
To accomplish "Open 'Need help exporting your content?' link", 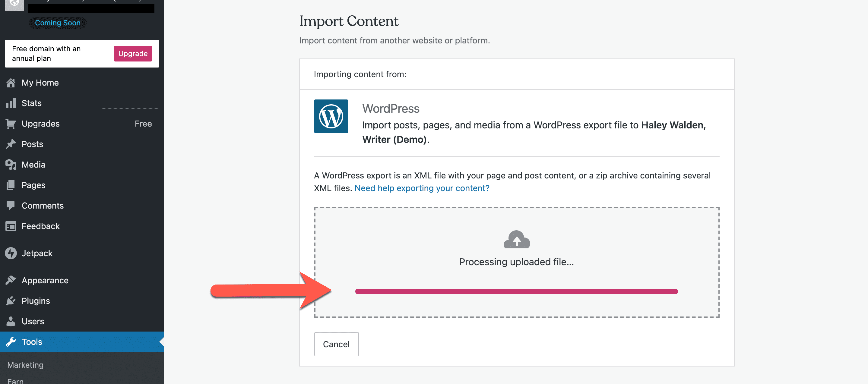I will (x=422, y=188).
